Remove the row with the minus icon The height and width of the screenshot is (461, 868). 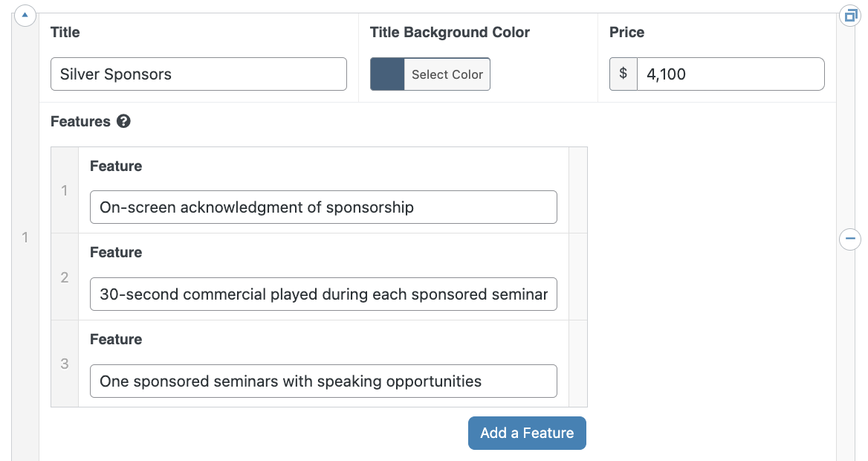(850, 239)
